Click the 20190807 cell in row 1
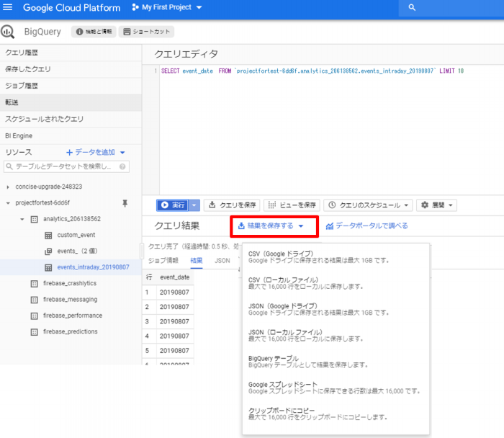This screenshot has height=438, width=504. point(174,292)
